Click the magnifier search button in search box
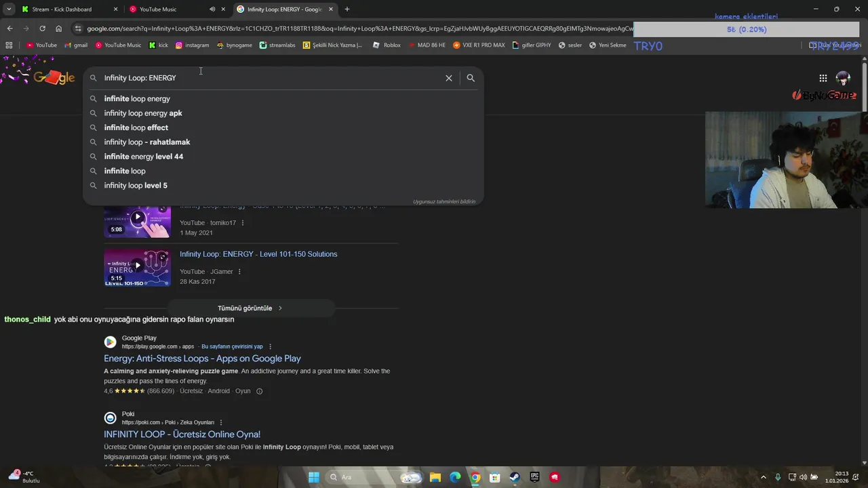The height and width of the screenshot is (488, 868). pos(471,78)
